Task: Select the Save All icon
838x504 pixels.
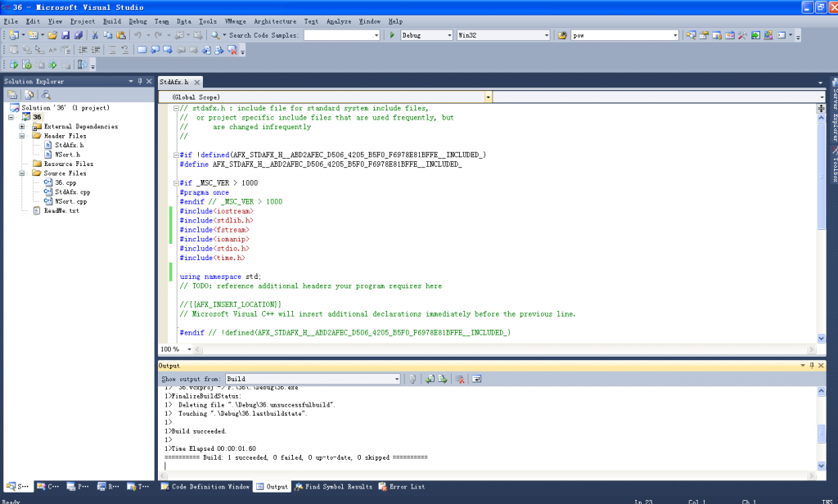Action: tap(77, 35)
